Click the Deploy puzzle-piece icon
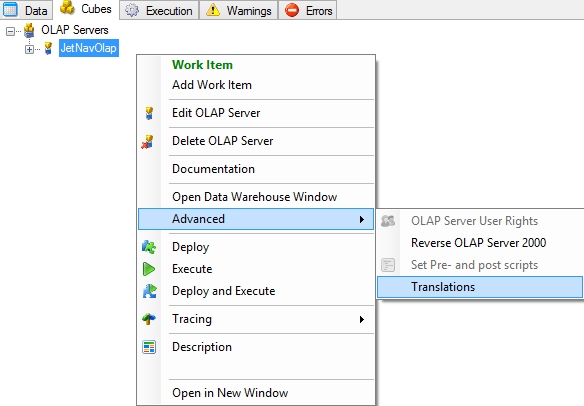Image resolution: width=584 pixels, height=406 pixels. [x=149, y=247]
